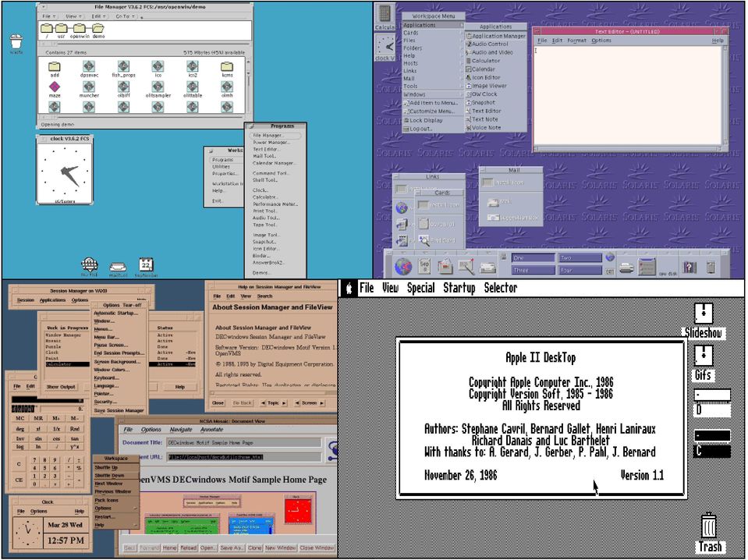Open the question-mark help icon on front panel
This screenshot has height=560, width=748.
[689, 267]
